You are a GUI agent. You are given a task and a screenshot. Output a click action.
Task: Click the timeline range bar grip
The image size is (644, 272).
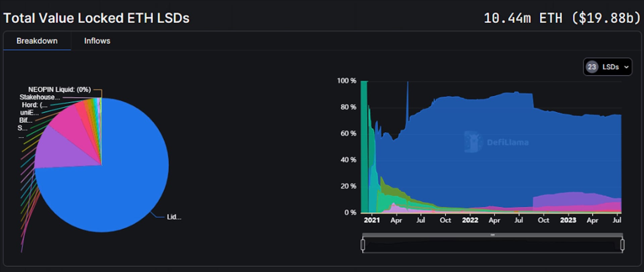pyautogui.click(x=492, y=235)
